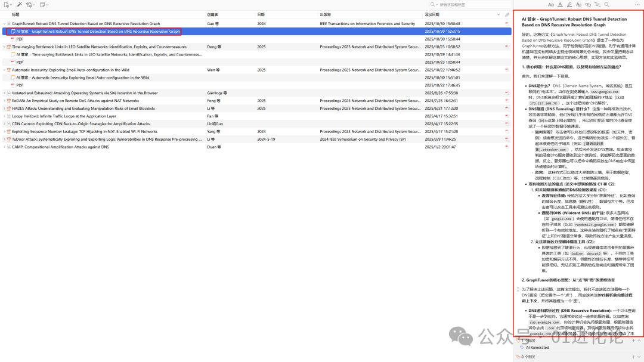
Task: Expand the related items section
Action: [639, 357]
